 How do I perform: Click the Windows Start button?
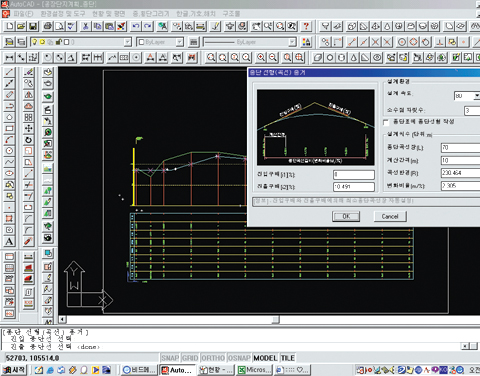pyautogui.click(x=15, y=370)
